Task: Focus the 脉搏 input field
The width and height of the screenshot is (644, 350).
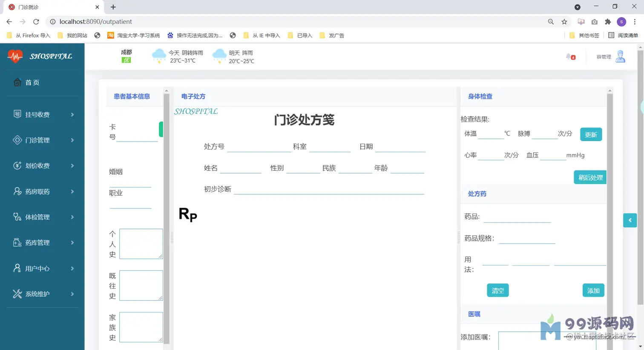Action: point(545,134)
